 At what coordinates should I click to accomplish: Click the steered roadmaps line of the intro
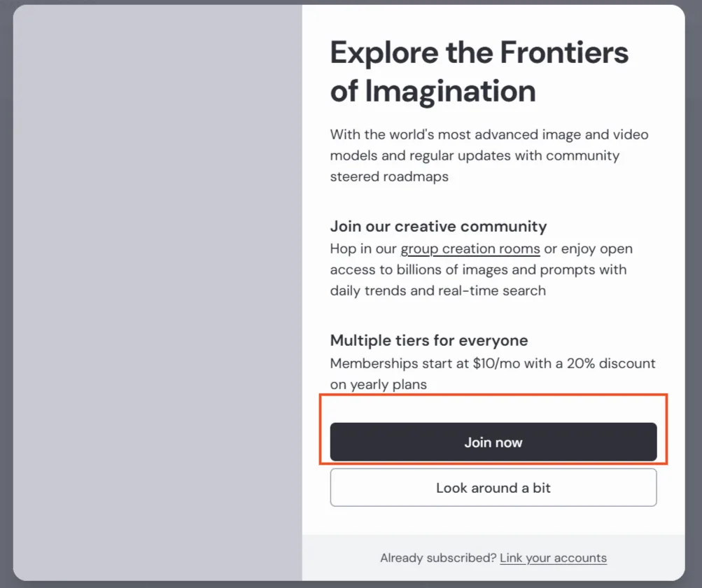tap(389, 176)
